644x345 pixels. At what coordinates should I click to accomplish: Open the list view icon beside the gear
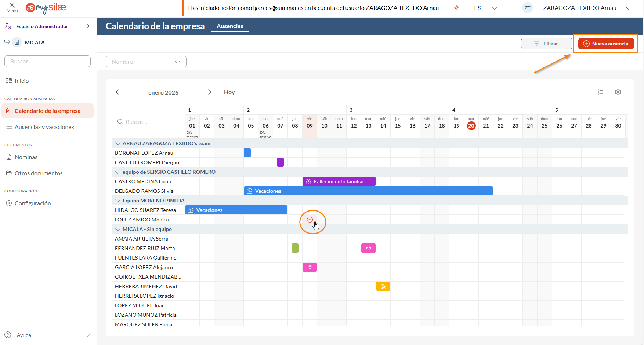tap(600, 92)
